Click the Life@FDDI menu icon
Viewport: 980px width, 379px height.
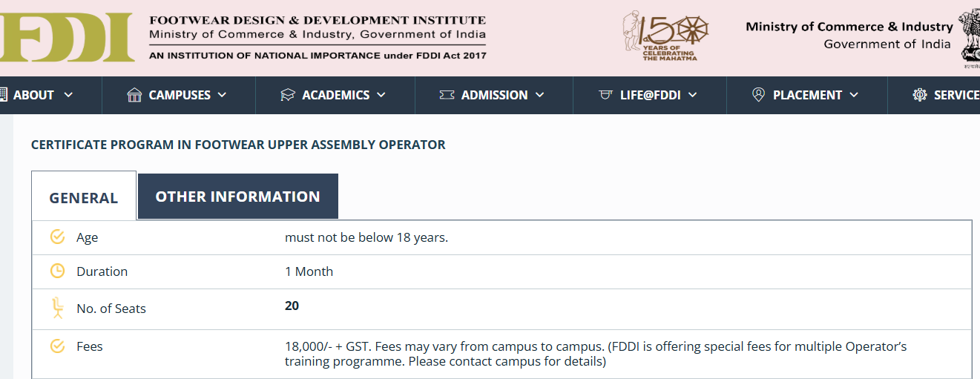tap(606, 95)
